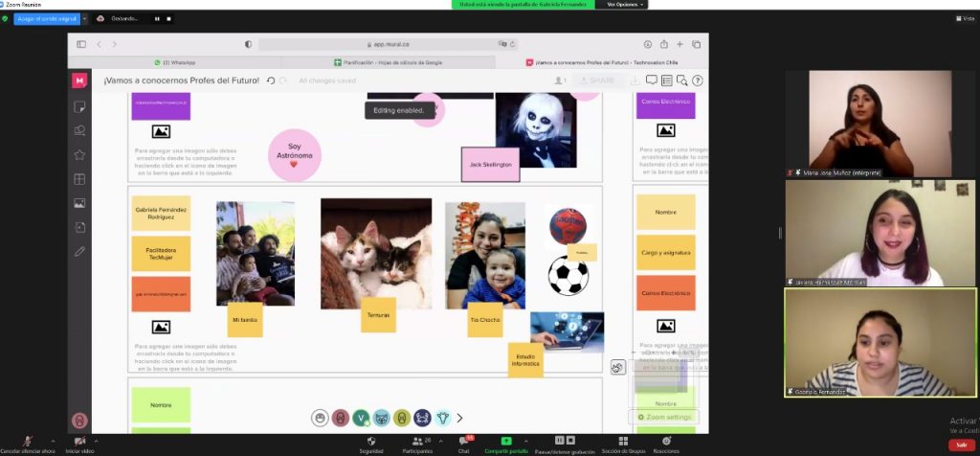Open Seguridad in the Zoom toolbar
This screenshot has width=980, height=456.
pos(371,445)
